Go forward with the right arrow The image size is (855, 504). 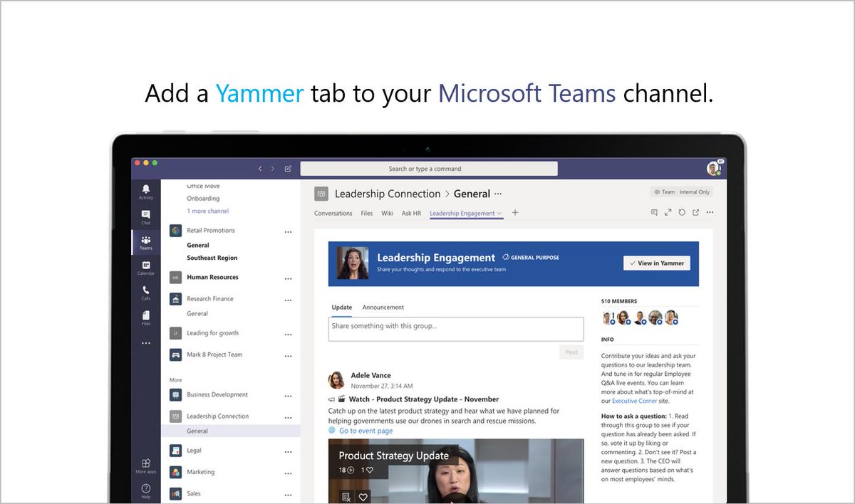[273, 169]
